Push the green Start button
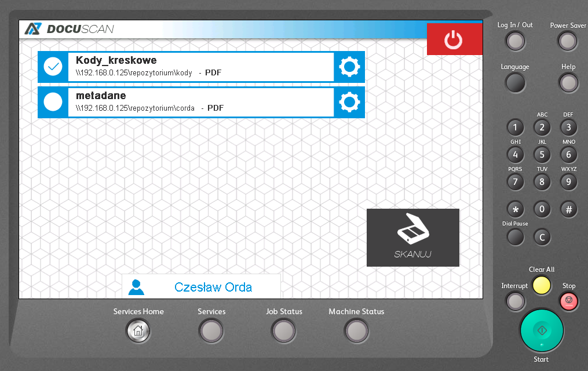588x371 pixels. 542,330
